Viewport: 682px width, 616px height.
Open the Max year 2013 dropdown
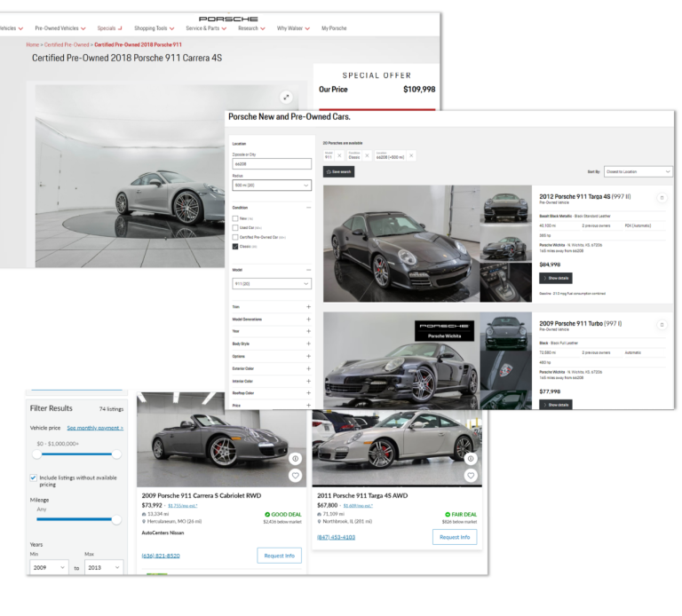point(104,568)
